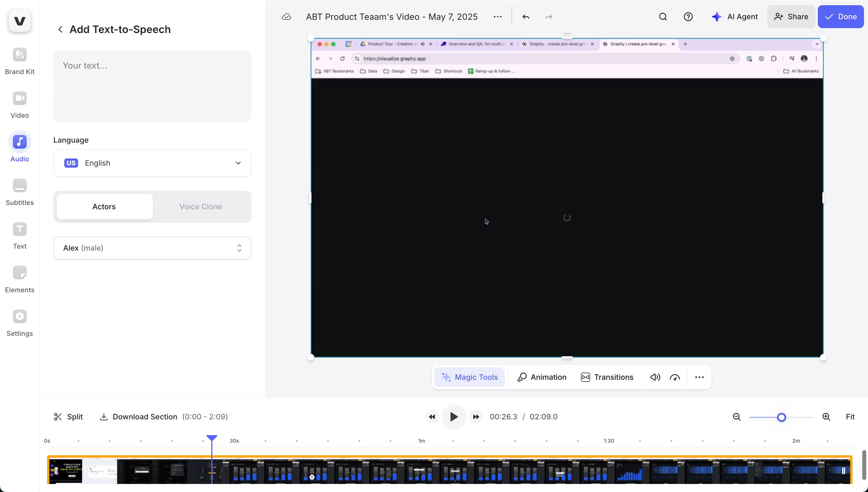Open the AI Agent
The width and height of the screenshot is (868, 492).
735,17
